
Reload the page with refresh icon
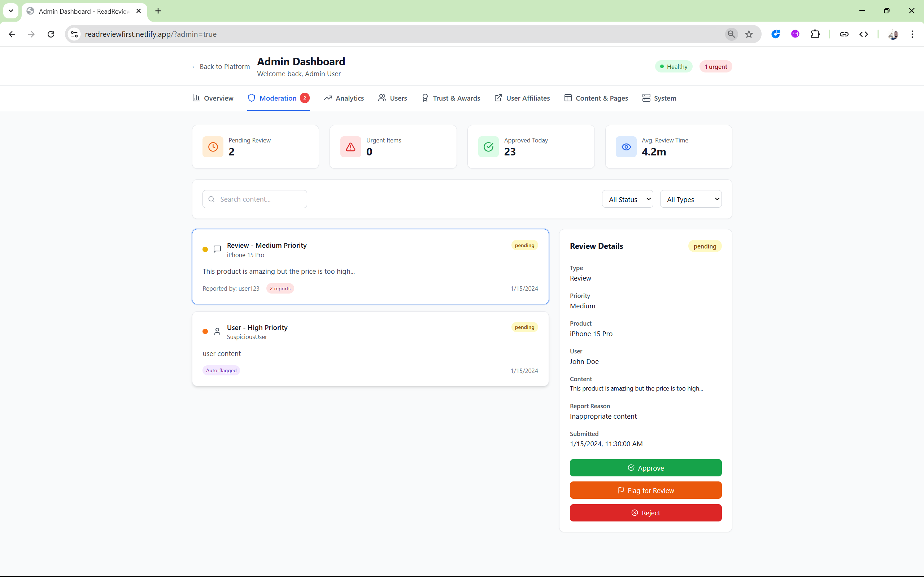[51, 34]
